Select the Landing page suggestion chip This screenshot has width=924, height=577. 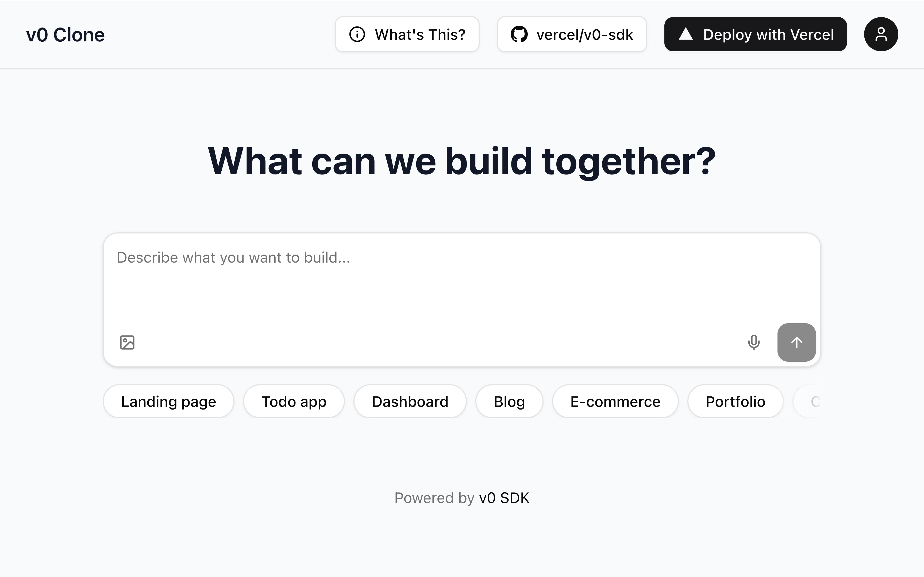[168, 401]
